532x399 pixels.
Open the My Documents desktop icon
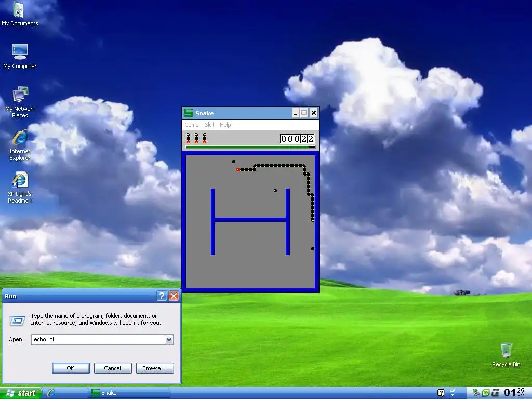tap(19, 14)
